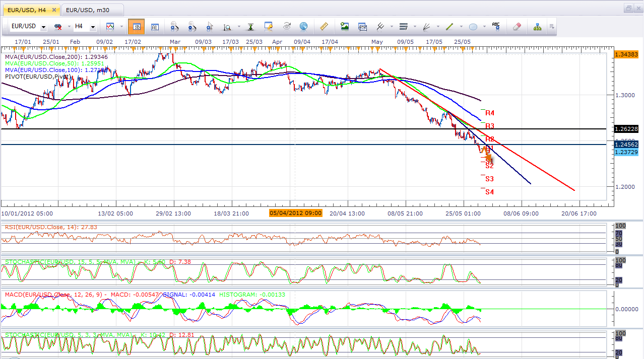Open the toolbar overflow options menu
Image resolution: width=644 pixels, height=359 pixels.
point(552,27)
